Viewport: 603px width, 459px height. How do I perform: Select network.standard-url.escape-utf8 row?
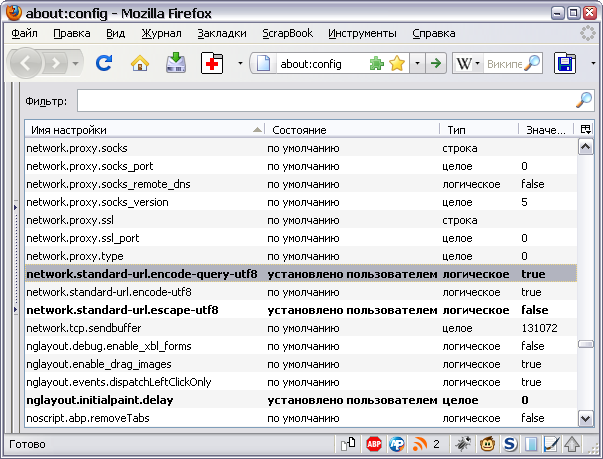[x=301, y=310]
